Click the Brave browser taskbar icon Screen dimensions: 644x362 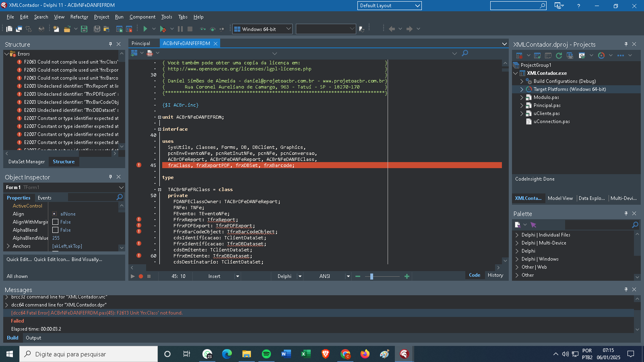coord(326,354)
